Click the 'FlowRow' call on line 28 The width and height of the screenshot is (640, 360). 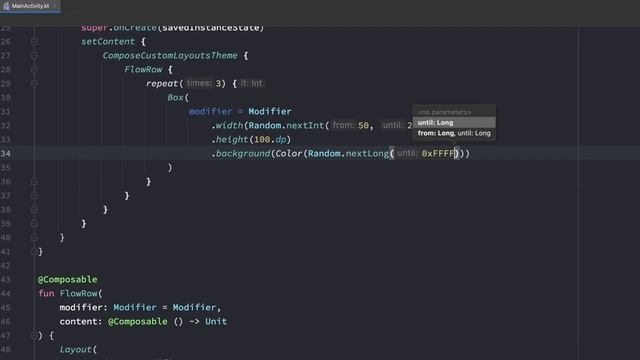(x=143, y=69)
